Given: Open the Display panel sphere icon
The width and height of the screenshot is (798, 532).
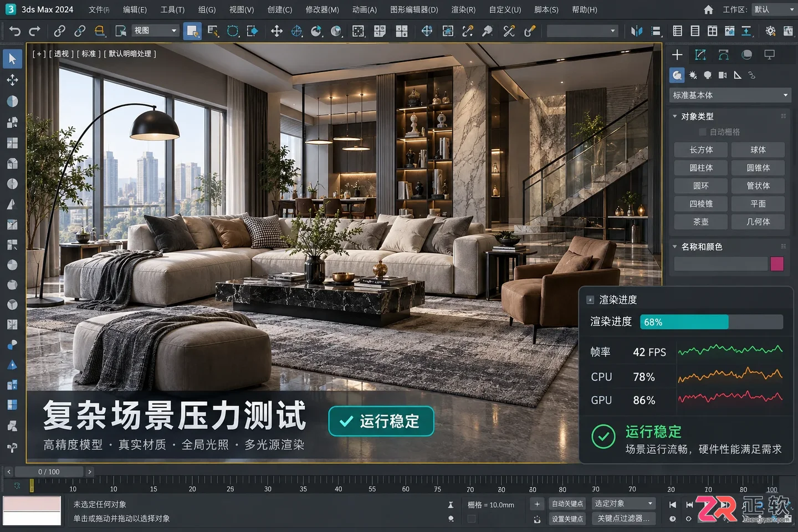Looking at the screenshot, I should (x=747, y=54).
